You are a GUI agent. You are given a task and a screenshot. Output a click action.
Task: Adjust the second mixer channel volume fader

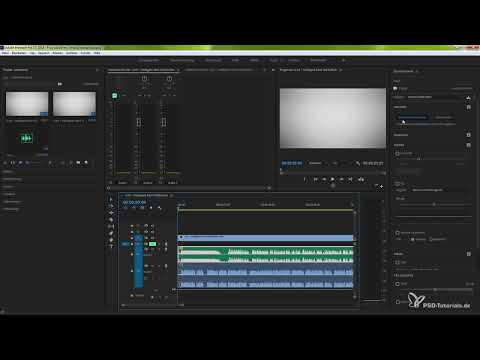click(x=164, y=122)
